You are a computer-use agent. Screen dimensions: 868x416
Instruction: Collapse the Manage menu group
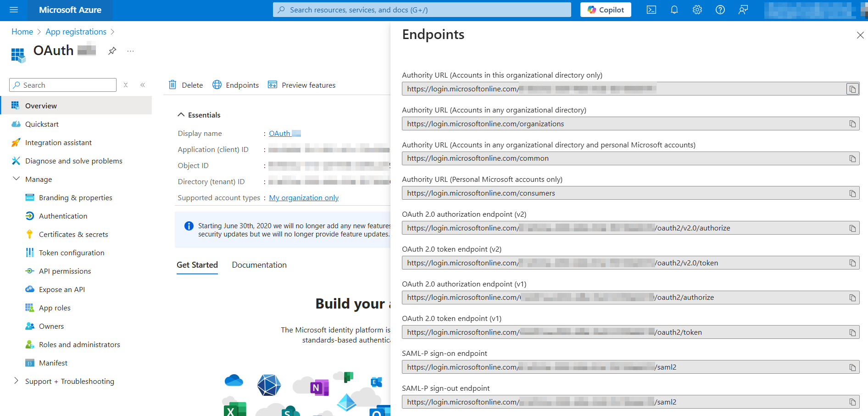pyautogui.click(x=17, y=179)
